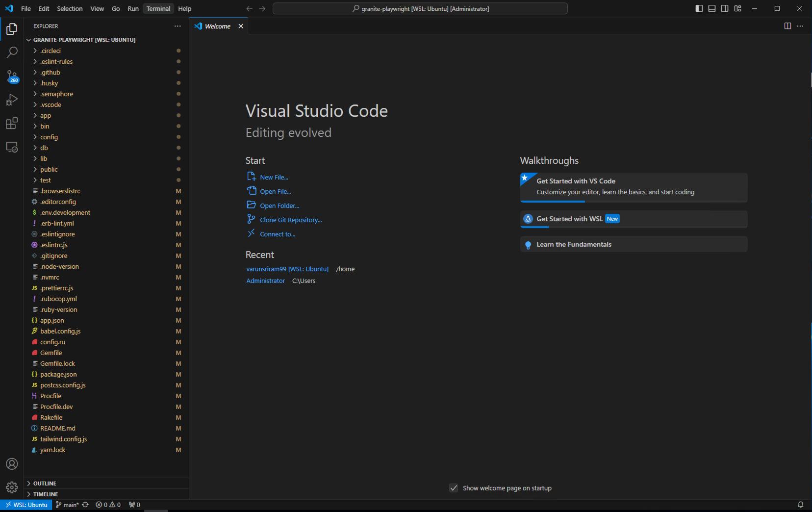This screenshot has height=512, width=812.
Task: Open the Remote Explorer view icon
Action: tap(12, 147)
